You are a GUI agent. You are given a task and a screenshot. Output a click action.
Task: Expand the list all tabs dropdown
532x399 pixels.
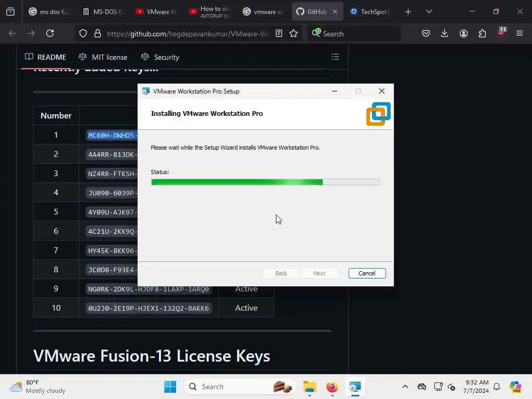429,11
